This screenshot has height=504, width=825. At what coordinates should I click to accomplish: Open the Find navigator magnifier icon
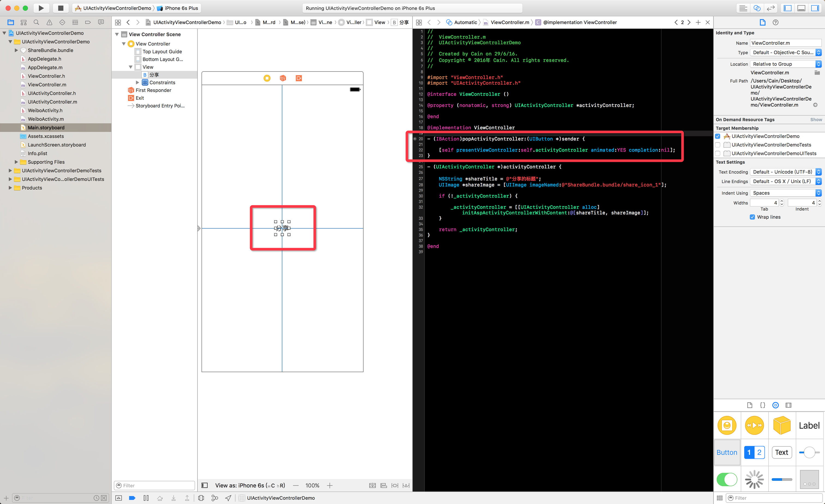point(36,22)
